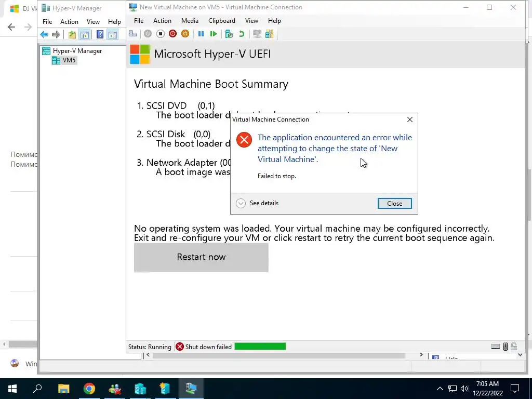Click Share/Resources icon at toolbar end
This screenshot has height=399, width=532.
coord(270,34)
